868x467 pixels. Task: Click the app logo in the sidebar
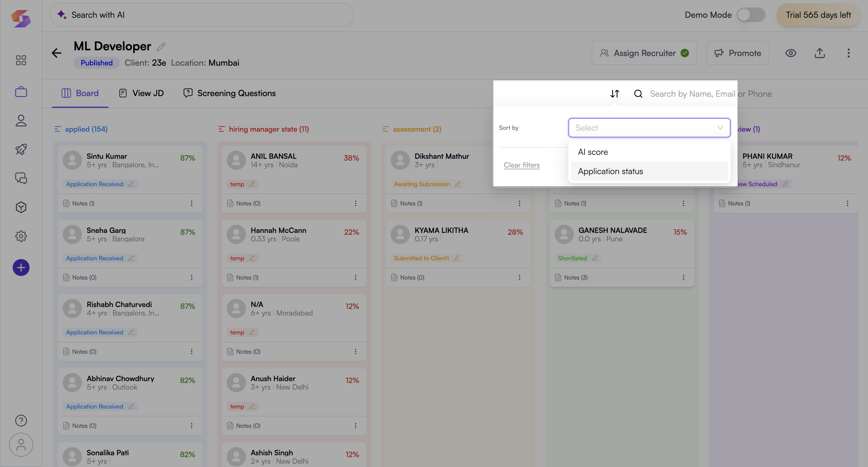click(21, 19)
